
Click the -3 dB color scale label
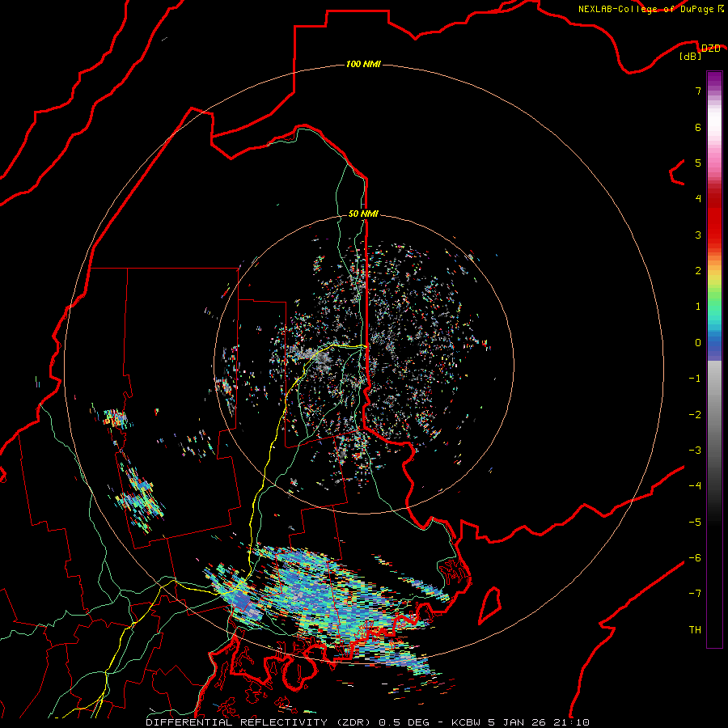click(695, 451)
